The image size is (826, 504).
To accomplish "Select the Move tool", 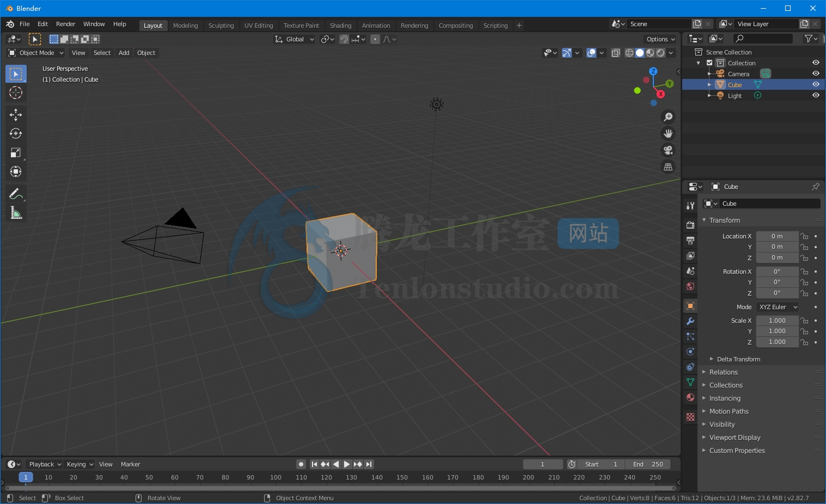I will pyautogui.click(x=16, y=114).
